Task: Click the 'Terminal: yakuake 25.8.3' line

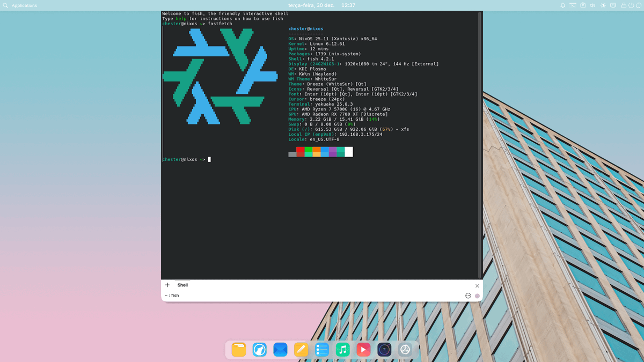Action: tap(320, 104)
